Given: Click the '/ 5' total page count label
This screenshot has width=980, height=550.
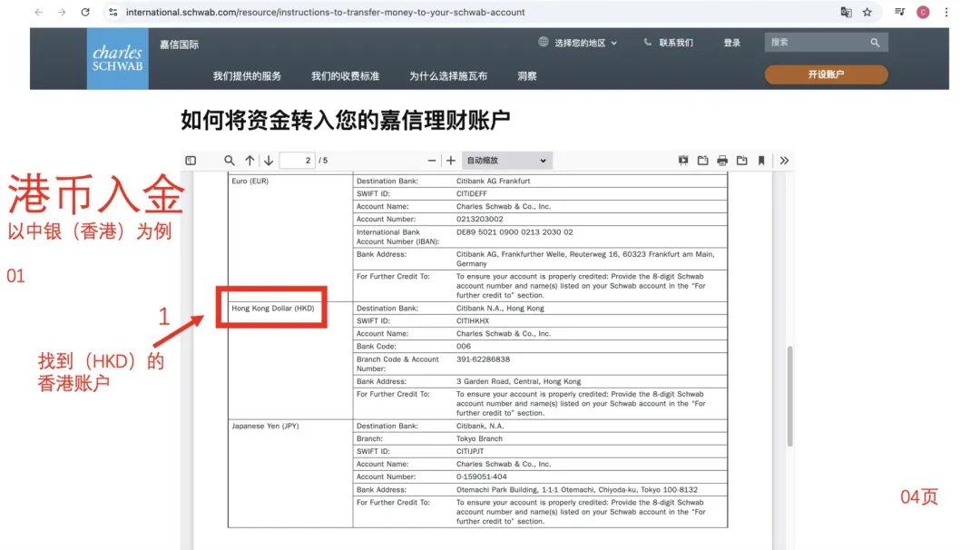Looking at the screenshot, I should [x=323, y=161].
